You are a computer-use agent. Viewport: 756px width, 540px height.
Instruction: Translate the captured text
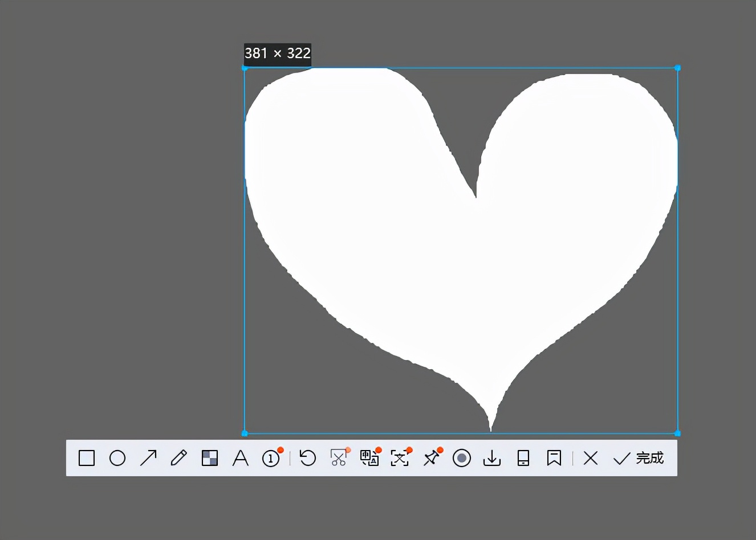pos(369,458)
